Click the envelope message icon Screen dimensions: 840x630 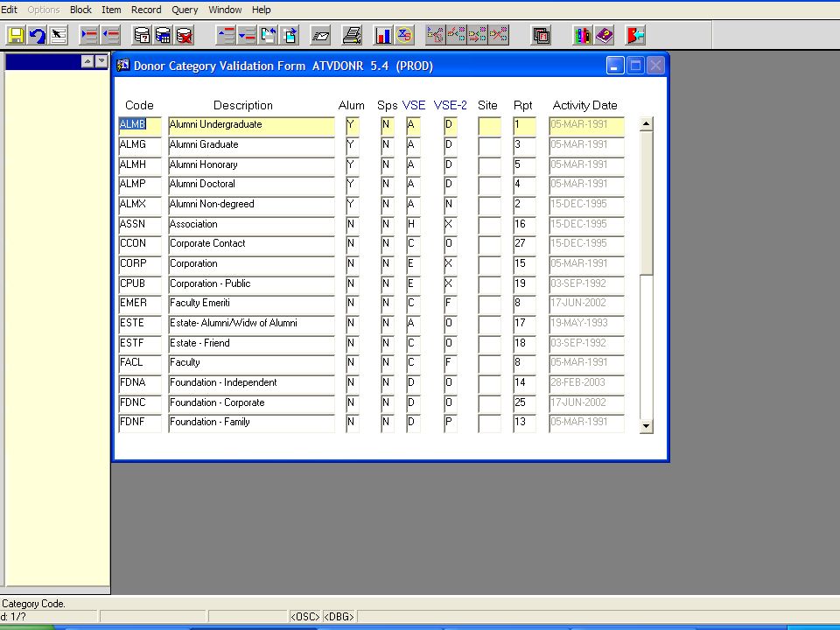click(320, 35)
